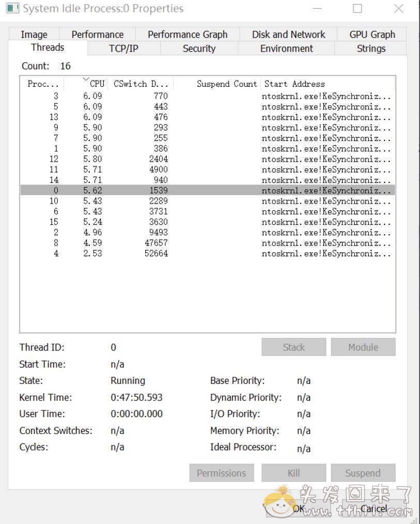
Task: Sort by the Start Address column header
Action: [x=294, y=84]
